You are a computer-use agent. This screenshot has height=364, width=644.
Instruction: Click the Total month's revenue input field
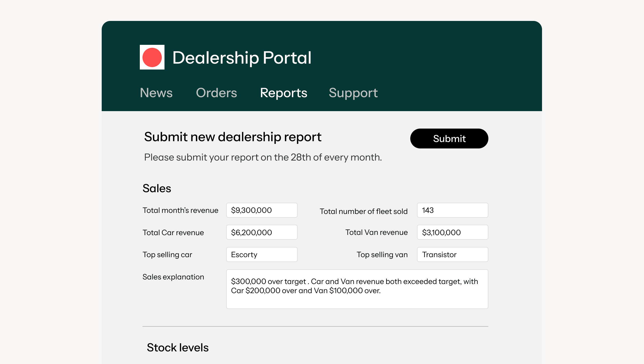[262, 210]
